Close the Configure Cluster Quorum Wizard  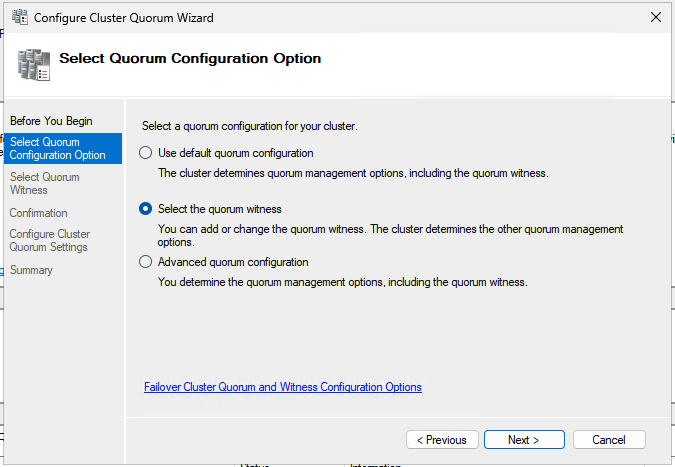coord(655,18)
